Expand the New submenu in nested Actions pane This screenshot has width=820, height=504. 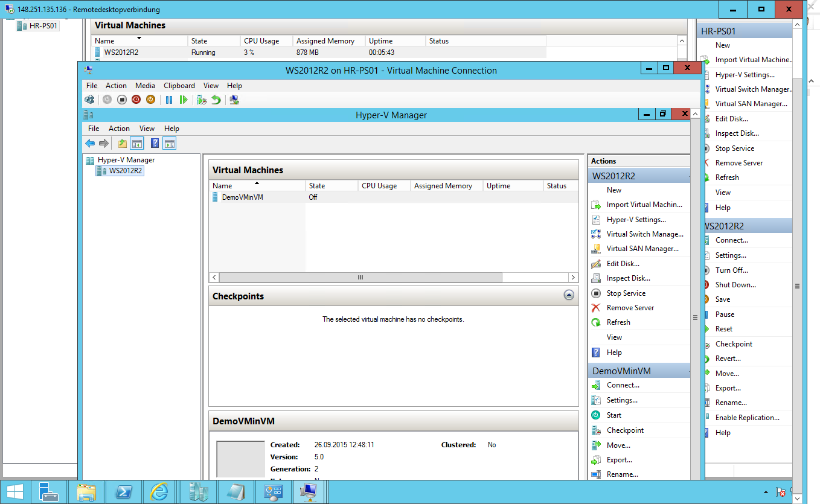click(x=614, y=190)
